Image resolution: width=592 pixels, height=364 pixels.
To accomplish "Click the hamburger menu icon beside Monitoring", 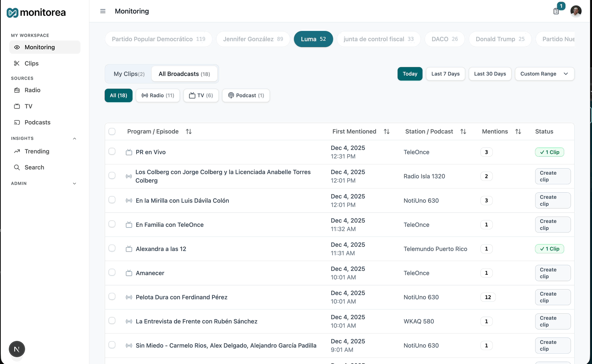I will point(103,11).
